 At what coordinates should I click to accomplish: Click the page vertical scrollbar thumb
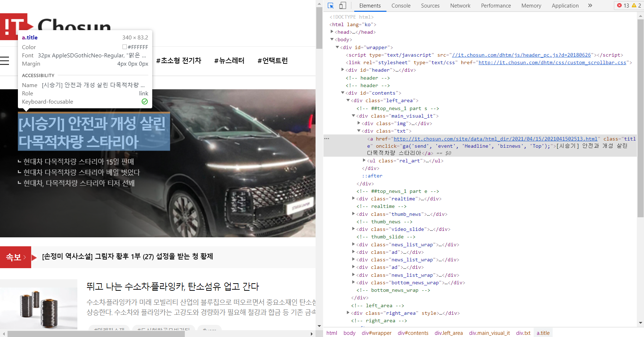tap(319, 28)
